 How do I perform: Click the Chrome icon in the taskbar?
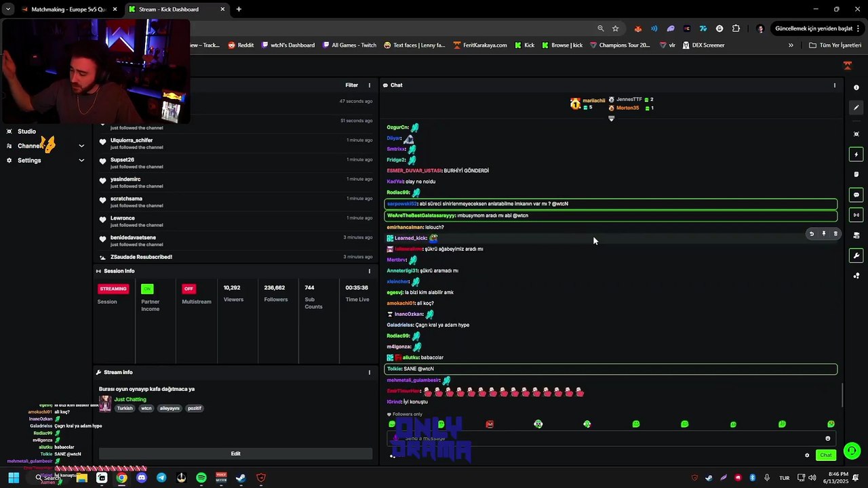coord(121,478)
